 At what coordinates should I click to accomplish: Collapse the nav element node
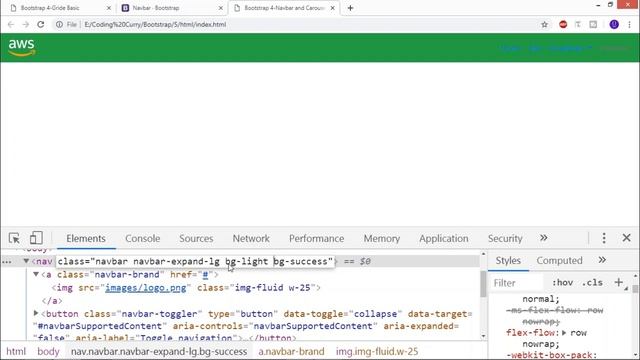[26, 261]
